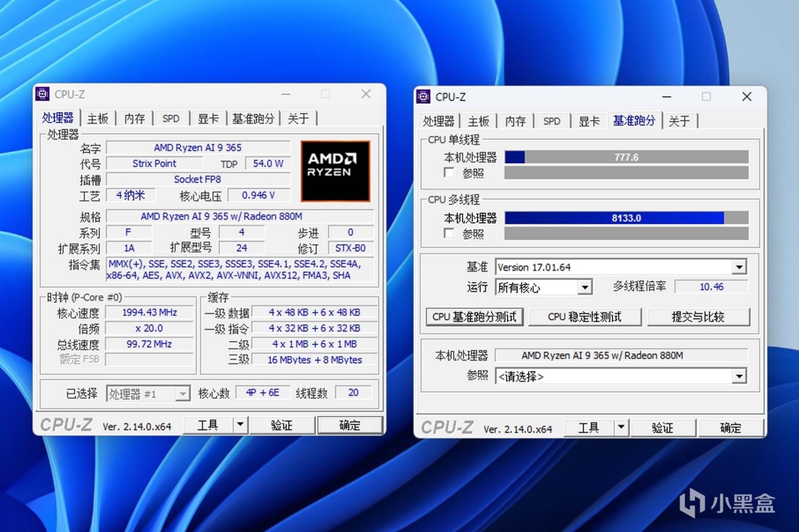Switch to 关于 tab in left window
Screen dimensions: 799x532
[298, 118]
